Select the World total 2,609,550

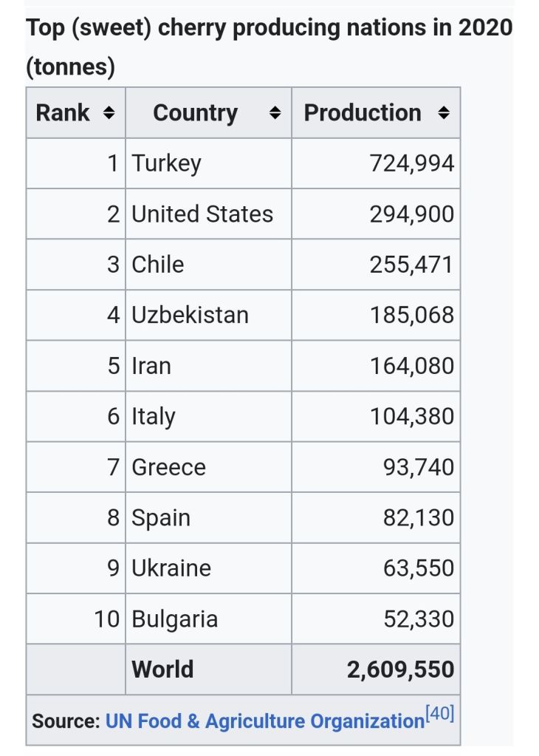[400, 670]
